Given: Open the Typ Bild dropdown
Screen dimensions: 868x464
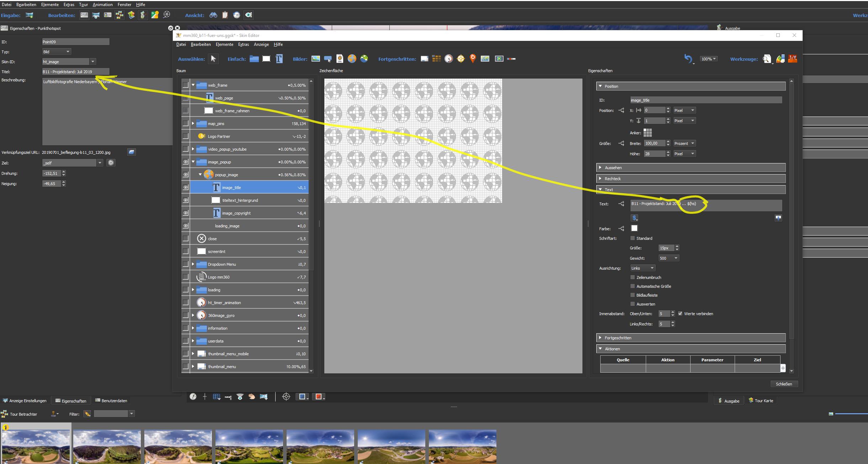Looking at the screenshot, I should (x=57, y=52).
